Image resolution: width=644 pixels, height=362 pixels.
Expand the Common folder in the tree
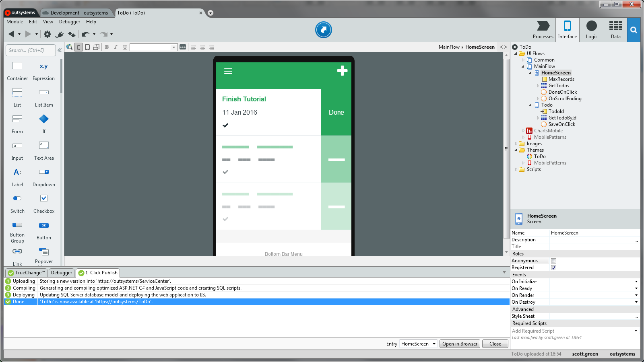523,60
